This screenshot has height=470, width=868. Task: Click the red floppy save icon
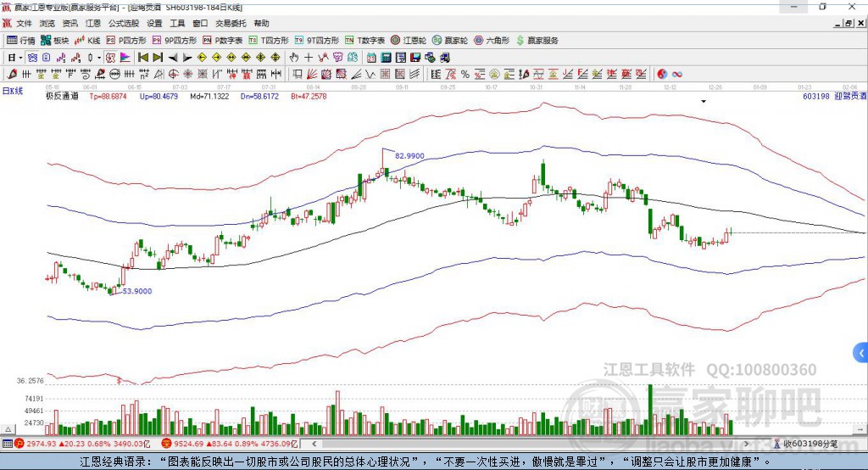(415, 58)
